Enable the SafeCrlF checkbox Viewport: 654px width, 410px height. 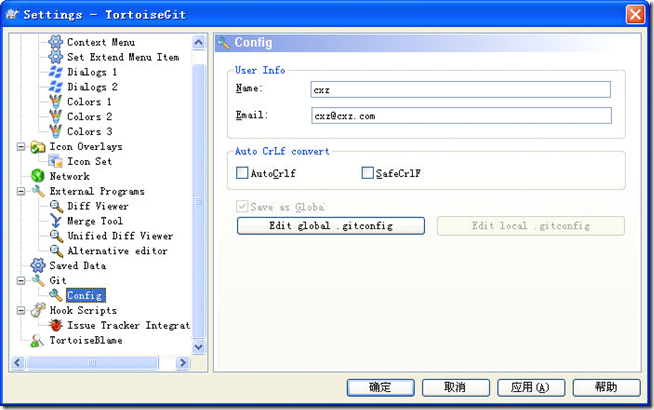coord(367,173)
